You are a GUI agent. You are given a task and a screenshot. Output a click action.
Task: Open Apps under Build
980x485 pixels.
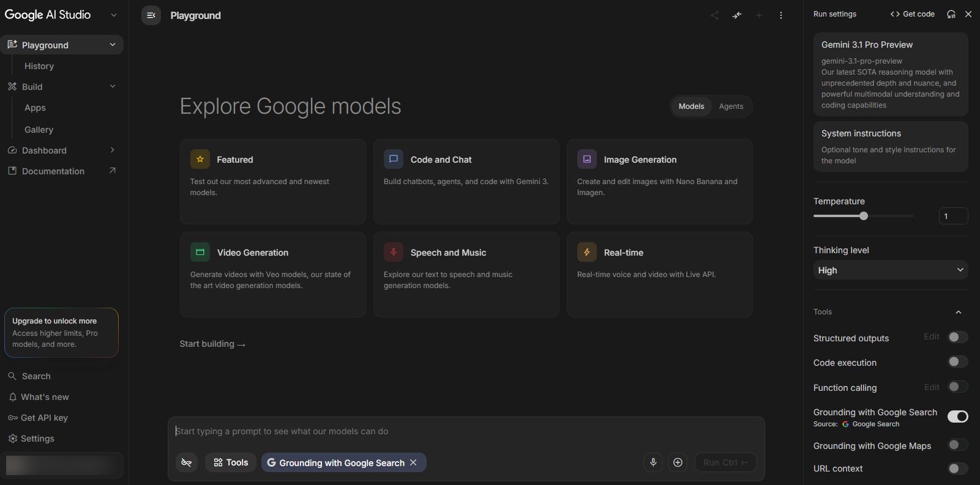click(x=35, y=108)
